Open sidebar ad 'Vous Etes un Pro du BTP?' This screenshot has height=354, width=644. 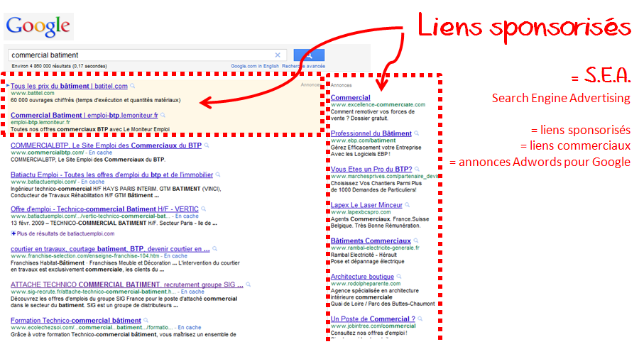371,170
